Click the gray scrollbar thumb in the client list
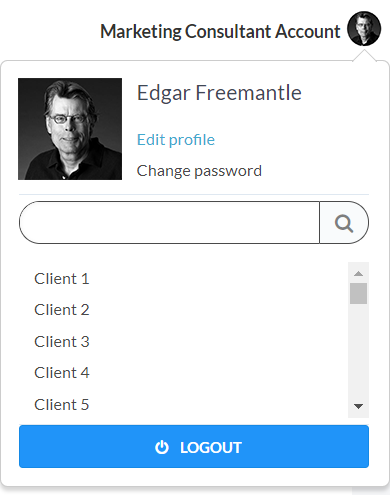Viewport: 390px width, 495px height. 358,293
